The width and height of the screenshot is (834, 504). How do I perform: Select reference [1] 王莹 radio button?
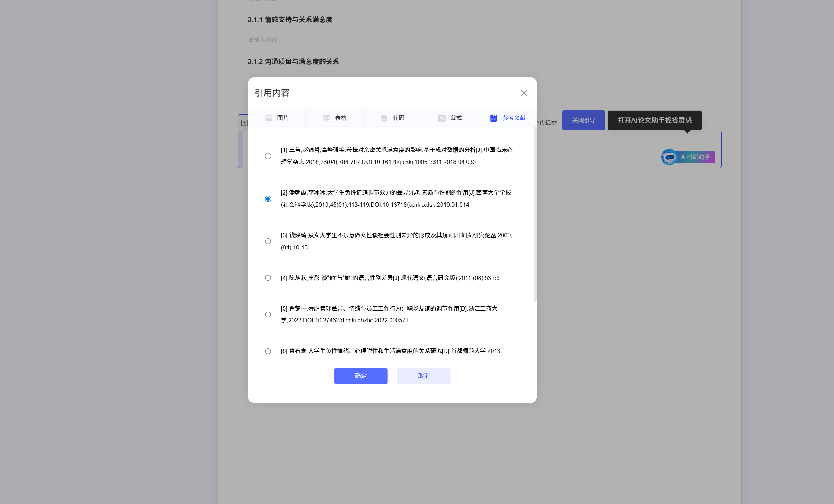268,156
